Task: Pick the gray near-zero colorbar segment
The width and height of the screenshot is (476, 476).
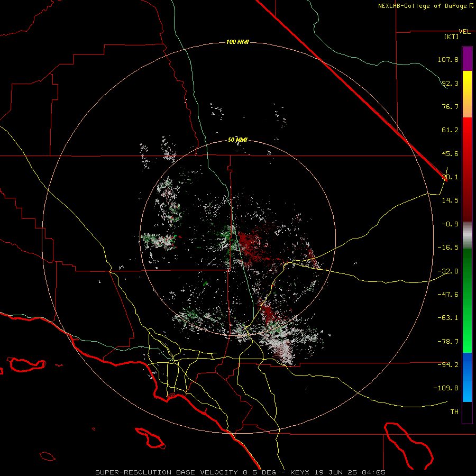Action: pos(467,235)
